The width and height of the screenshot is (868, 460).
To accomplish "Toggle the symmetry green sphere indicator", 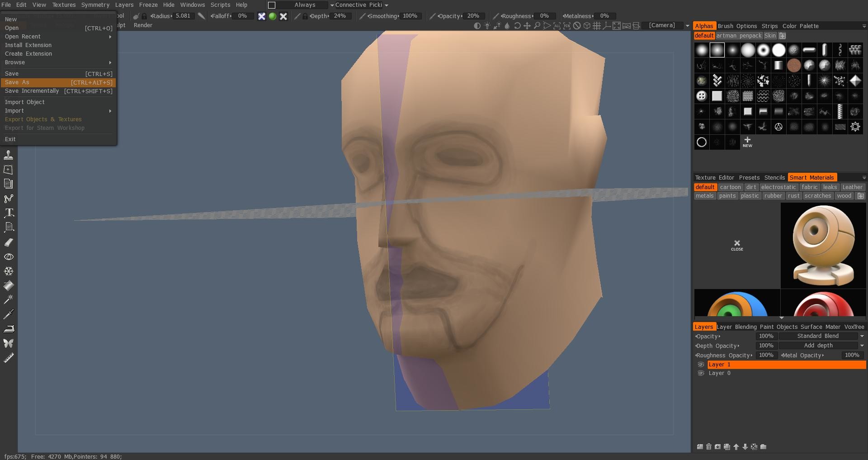I will (x=272, y=16).
